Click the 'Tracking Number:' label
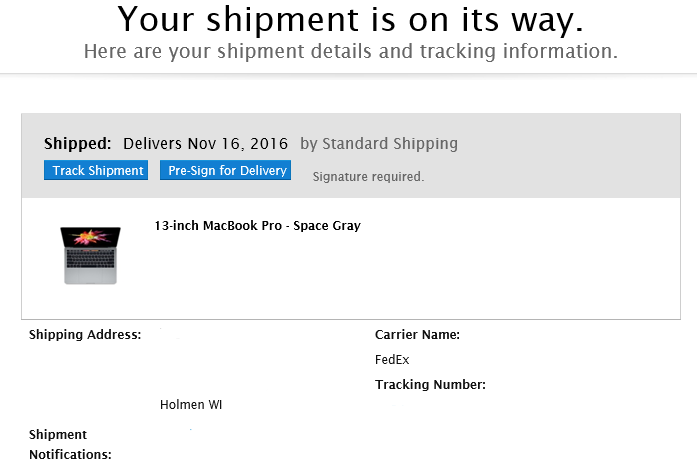 click(430, 384)
